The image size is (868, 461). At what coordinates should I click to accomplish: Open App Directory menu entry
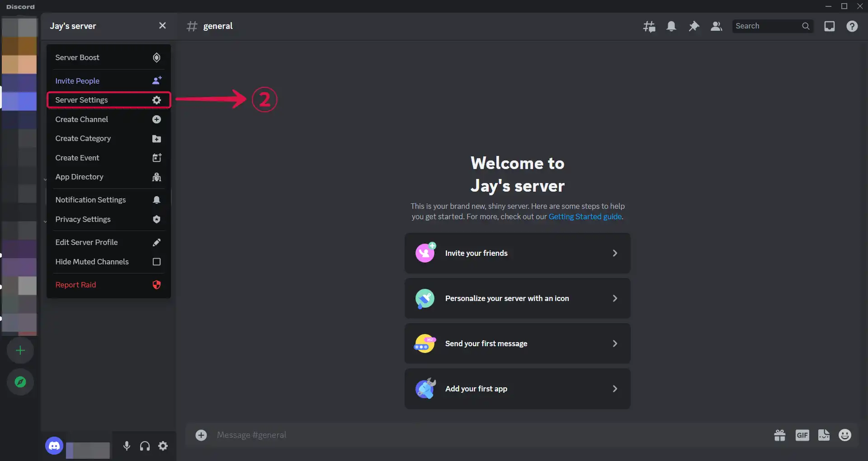tap(108, 177)
